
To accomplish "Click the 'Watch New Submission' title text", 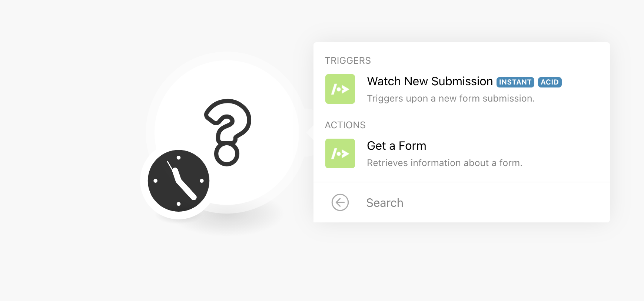I will tap(430, 81).
